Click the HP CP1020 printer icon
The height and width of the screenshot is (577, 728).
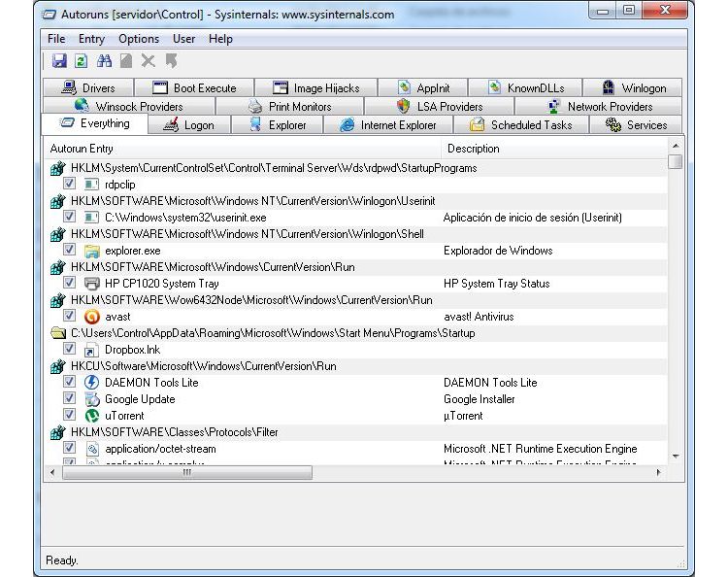coord(92,284)
